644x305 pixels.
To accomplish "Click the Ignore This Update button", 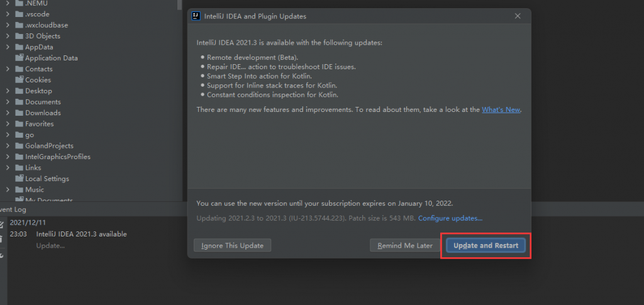I will (232, 245).
